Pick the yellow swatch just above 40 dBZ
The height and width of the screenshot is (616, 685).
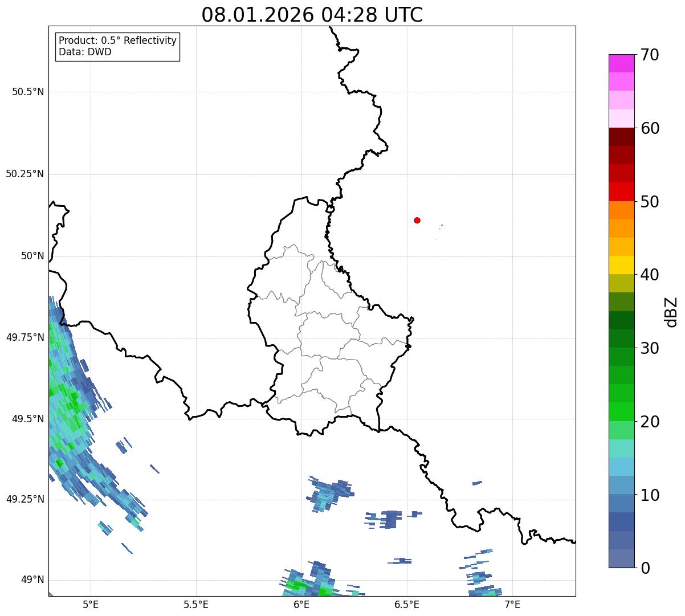[x=621, y=266]
